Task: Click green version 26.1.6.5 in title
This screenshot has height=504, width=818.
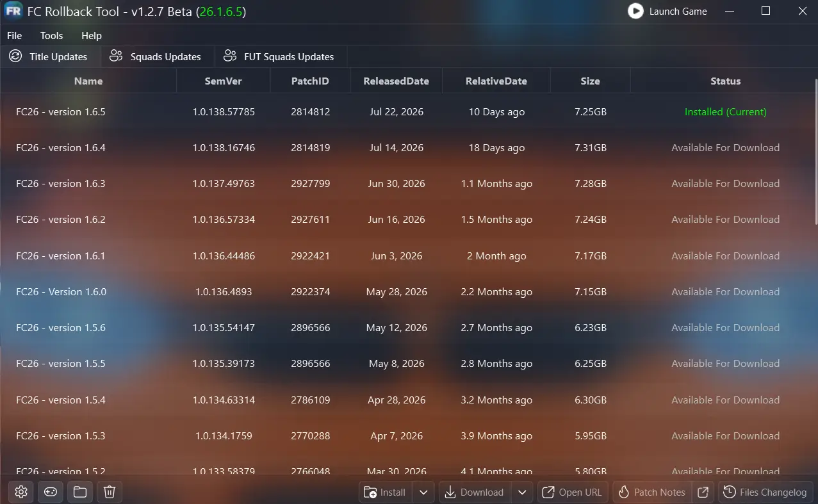Action: [222, 12]
